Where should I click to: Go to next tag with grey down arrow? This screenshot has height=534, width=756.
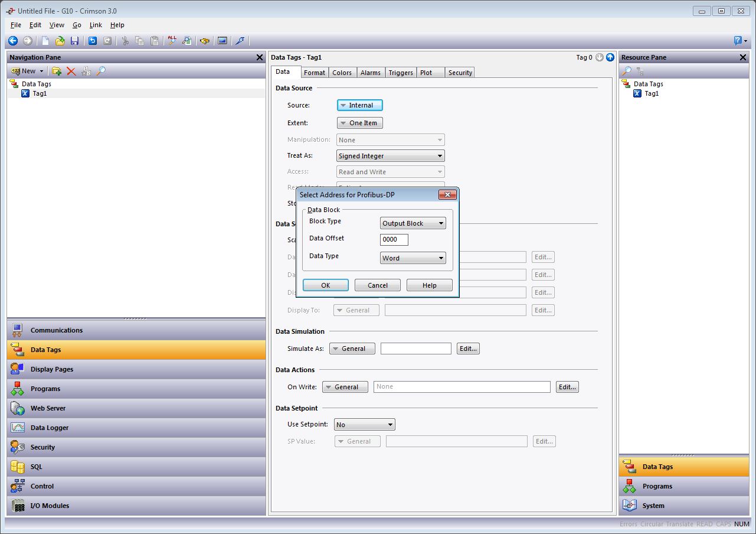click(x=600, y=57)
